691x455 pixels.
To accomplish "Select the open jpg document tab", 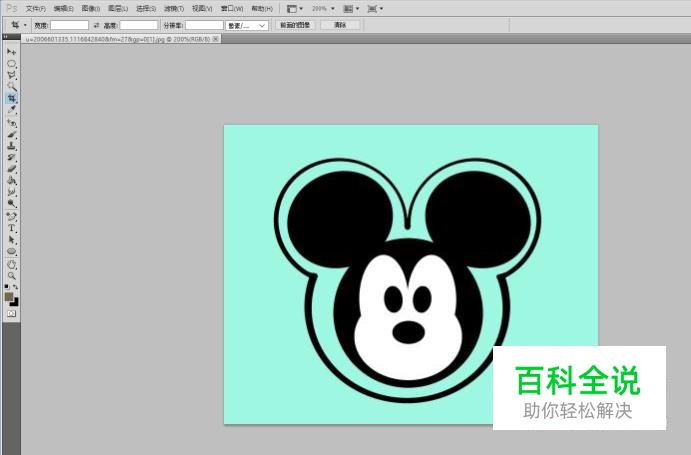I will pyautogui.click(x=118, y=39).
